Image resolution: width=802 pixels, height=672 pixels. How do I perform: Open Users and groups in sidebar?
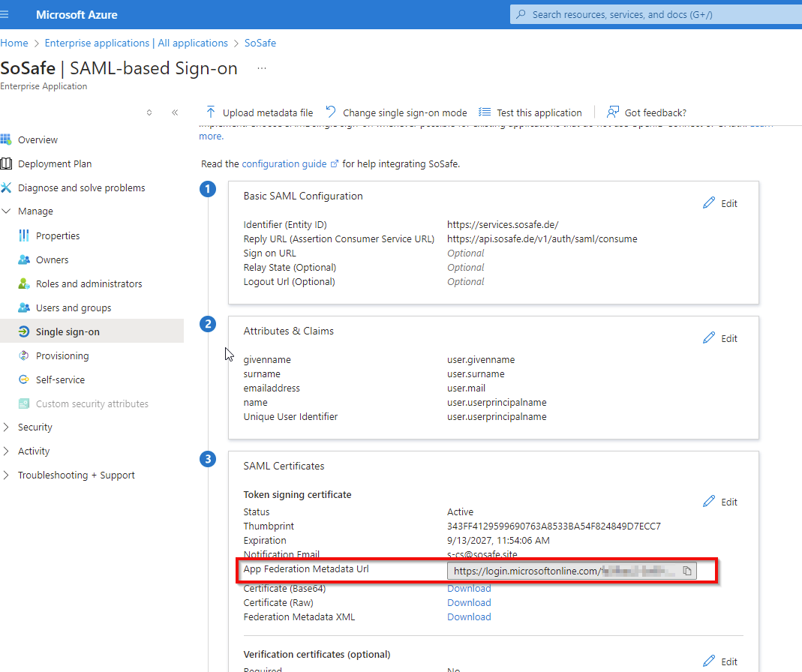coord(73,307)
